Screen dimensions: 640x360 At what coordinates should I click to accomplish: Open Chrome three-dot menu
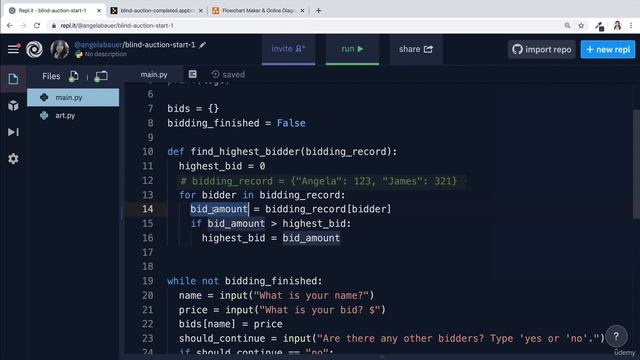click(631, 26)
